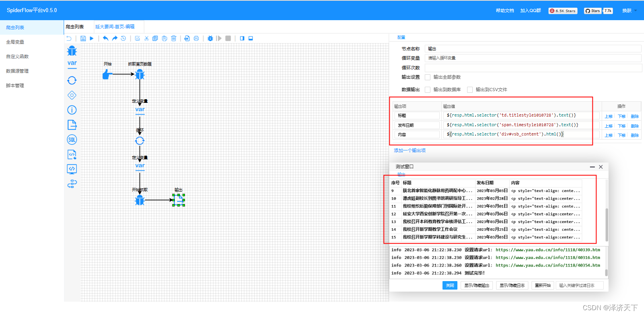The image size is (644, 315).
Task: Delete selected node with trash icon
Action: [x=174, y=38]
